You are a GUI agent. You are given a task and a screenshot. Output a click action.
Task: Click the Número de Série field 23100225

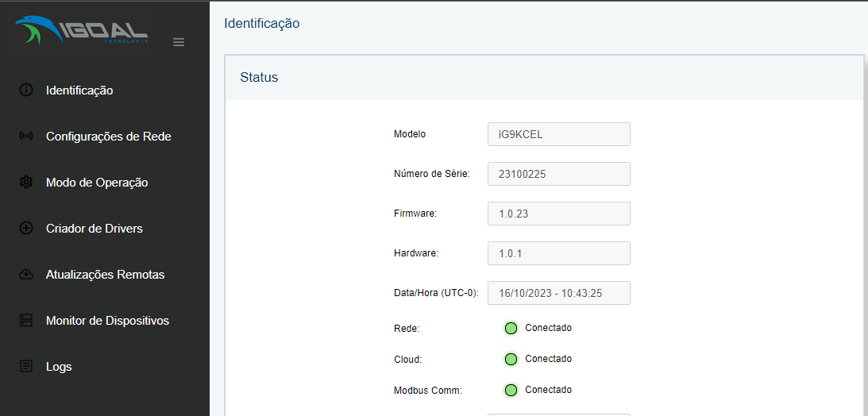coord(558,174)
